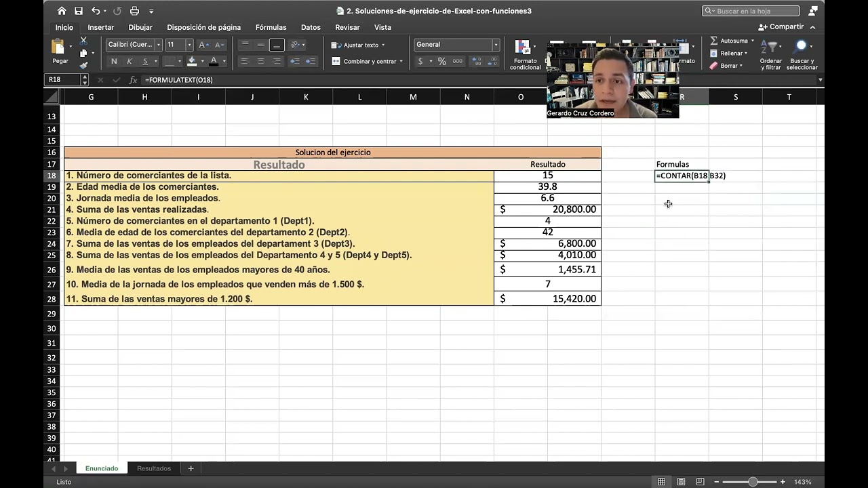Decrease cell indent

click(295, 61)
